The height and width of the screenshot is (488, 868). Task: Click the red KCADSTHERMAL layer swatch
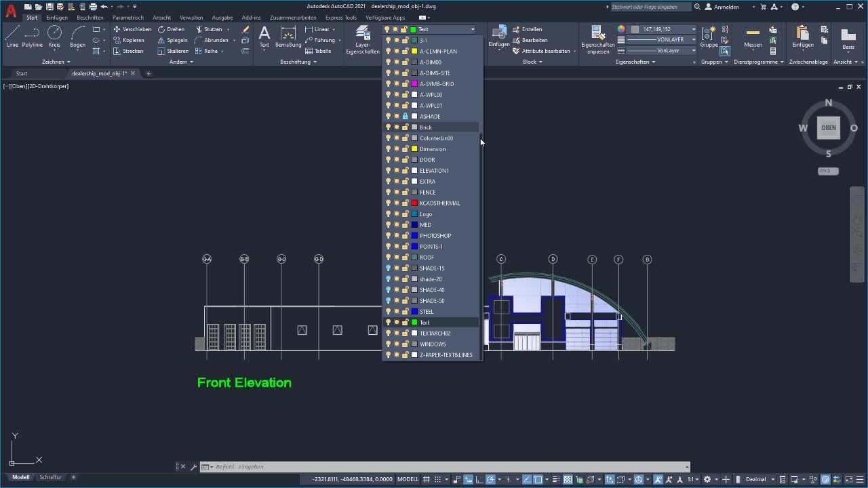pos(415,203)
